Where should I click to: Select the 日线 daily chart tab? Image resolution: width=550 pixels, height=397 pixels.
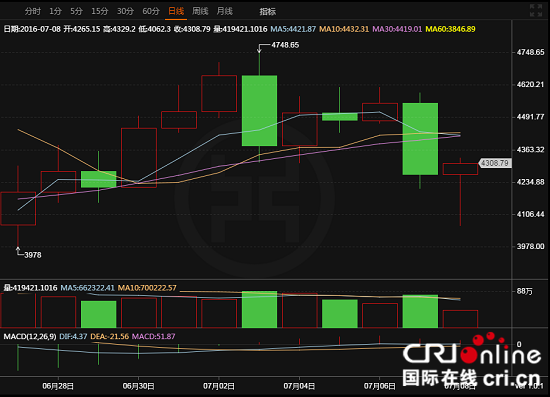tap(176, 11)
